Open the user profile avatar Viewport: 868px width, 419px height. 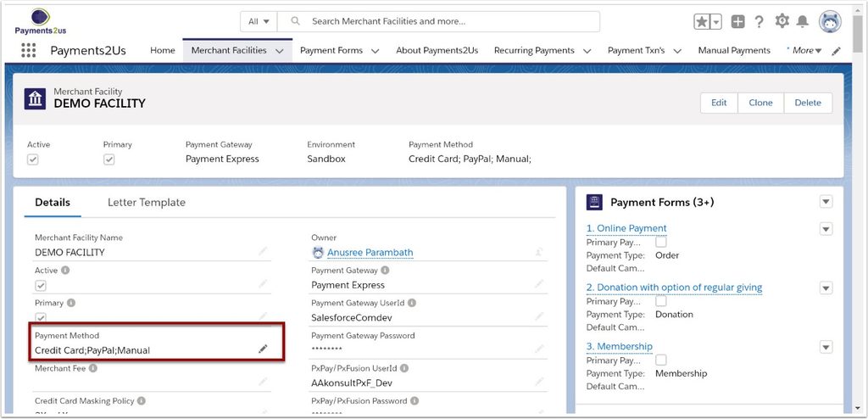point(830,21)
